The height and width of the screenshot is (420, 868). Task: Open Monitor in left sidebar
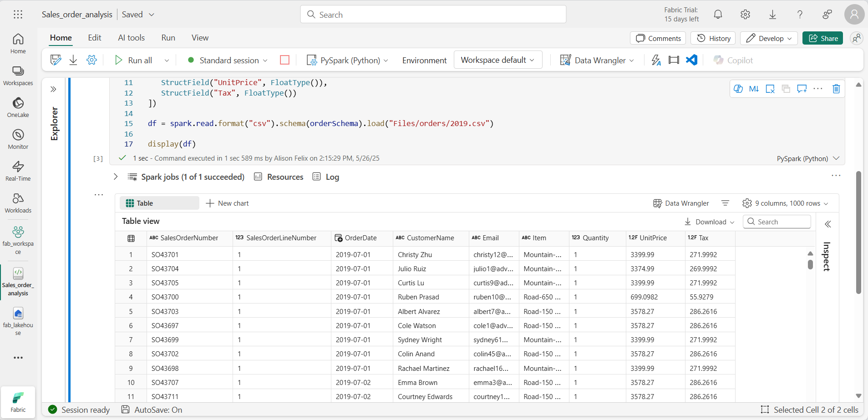18,139
